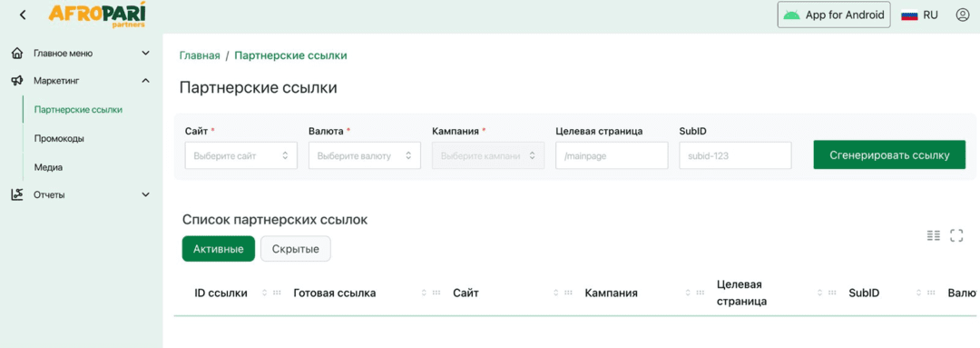980x348 pixels.
Task: Sort by Готовая ссылка column arrows
Action: [x=424, y=293]
